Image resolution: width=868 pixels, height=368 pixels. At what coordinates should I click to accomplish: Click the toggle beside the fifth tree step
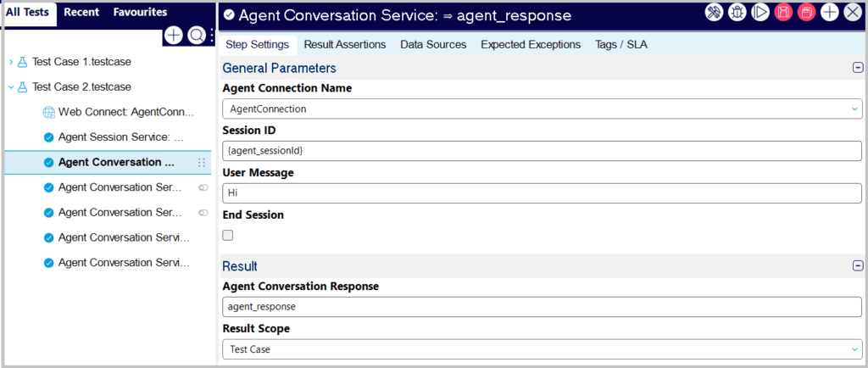pos(203,213)
